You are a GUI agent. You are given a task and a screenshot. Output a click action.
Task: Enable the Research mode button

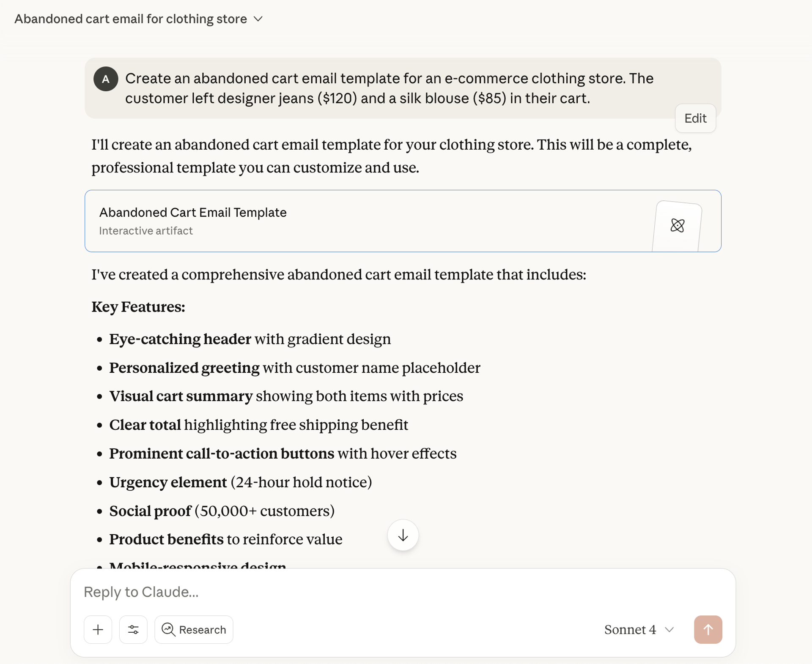194,629
